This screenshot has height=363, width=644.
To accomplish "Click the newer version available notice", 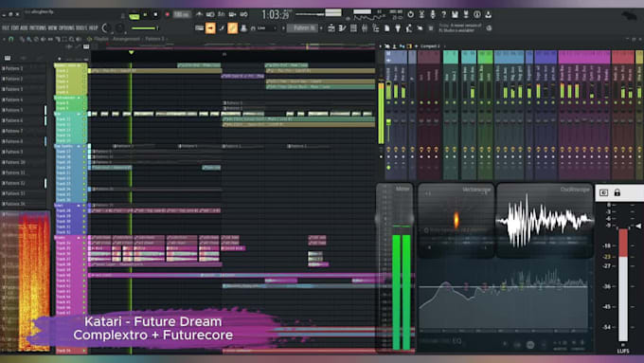I will [460, 27].
